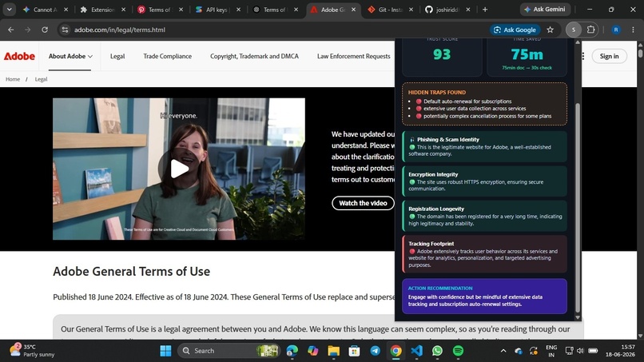Click the page vertical scrollbar thumb

(640, 54)
